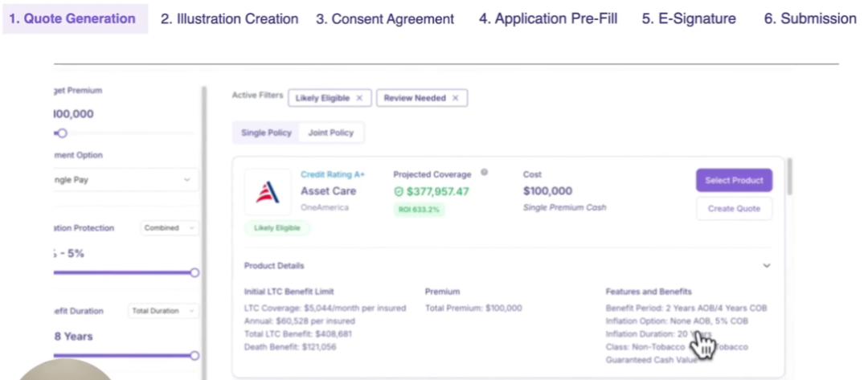The width and height of the screenshot is (868, 380).
Task: Collapse the Product Details section
Action: coord(767,266)
